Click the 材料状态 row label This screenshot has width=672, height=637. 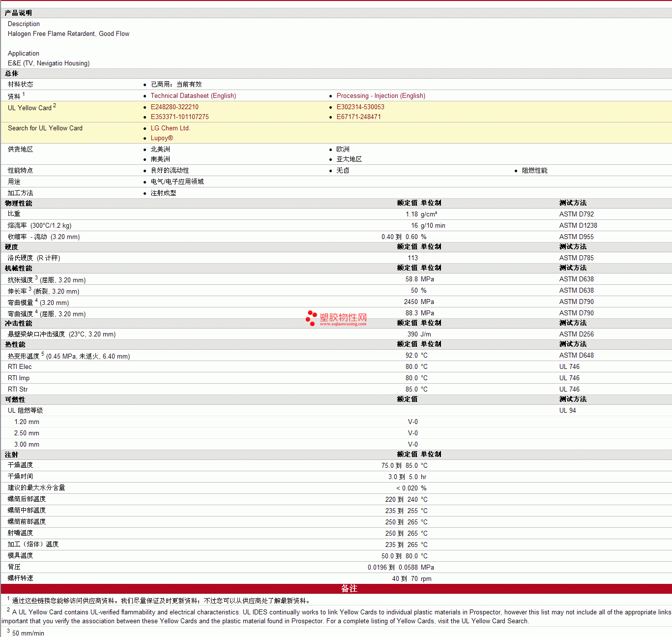pos(21,85)
